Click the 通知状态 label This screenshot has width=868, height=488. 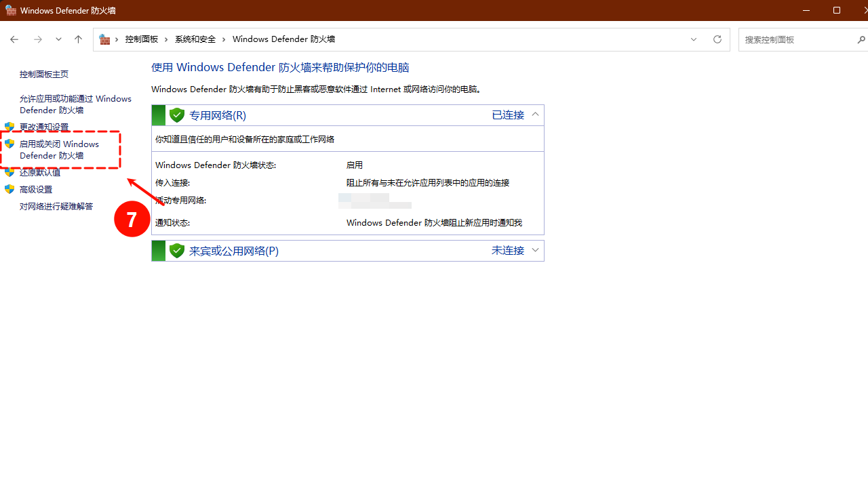[x=172, y=223]
